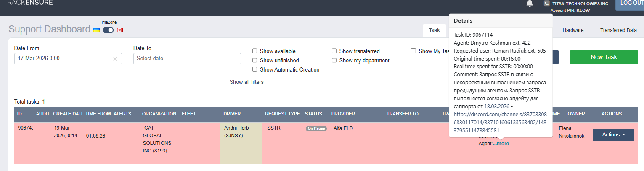This screenshot has width=644, height=171.
Task: Open the notifications bell
Action: 530,4
